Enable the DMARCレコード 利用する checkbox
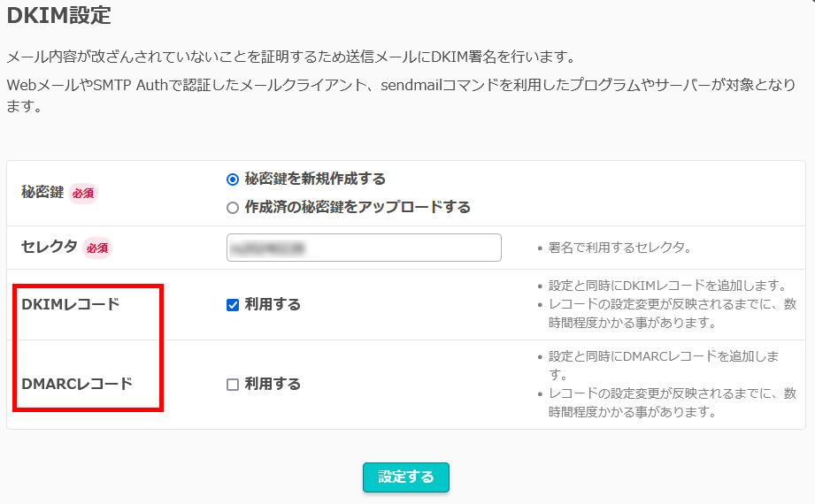This screenshot has height=504, width=815. coord(233,385)
